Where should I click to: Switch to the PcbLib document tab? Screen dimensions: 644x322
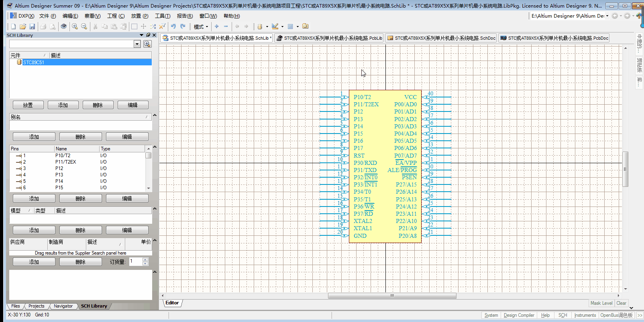tap(329, 38)
